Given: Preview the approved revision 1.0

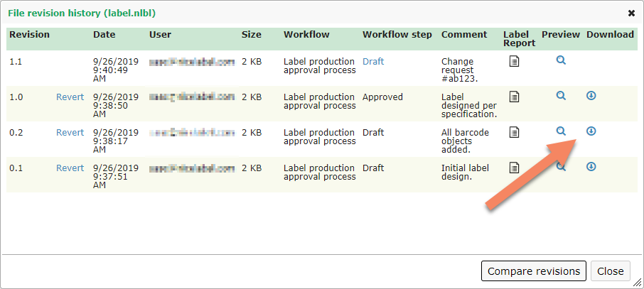Looking at the screenshot, I should (x=561, y=96).
